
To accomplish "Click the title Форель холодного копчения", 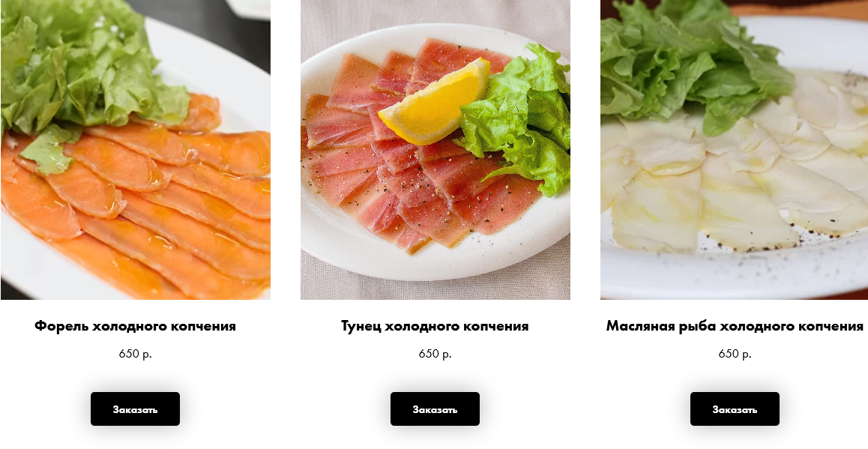I will pyautogui.click(x=135, y=326).
